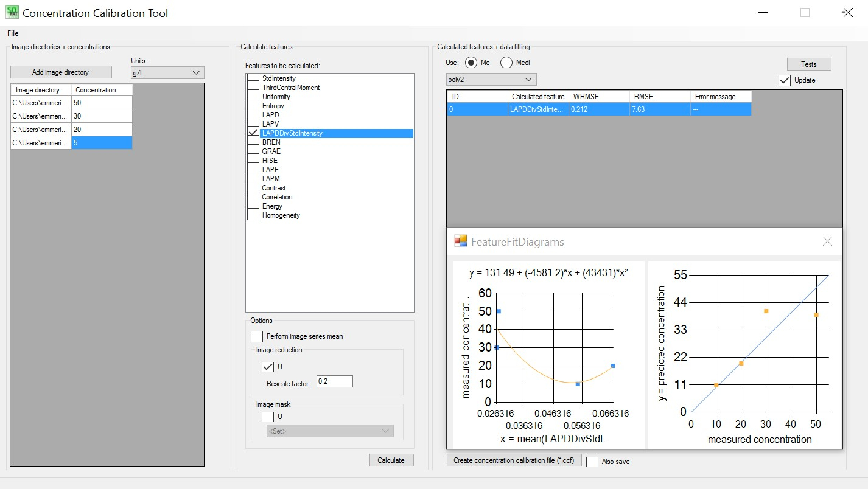Click Create concentration calibration file button

[x=514, y=460]
